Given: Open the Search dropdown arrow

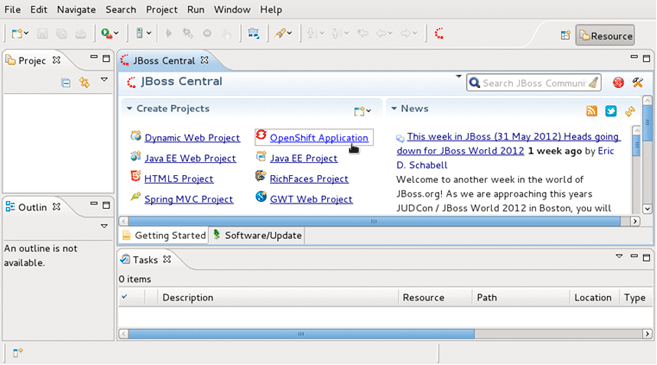Looking at the screenshot, I should click(x=290, y=33).
